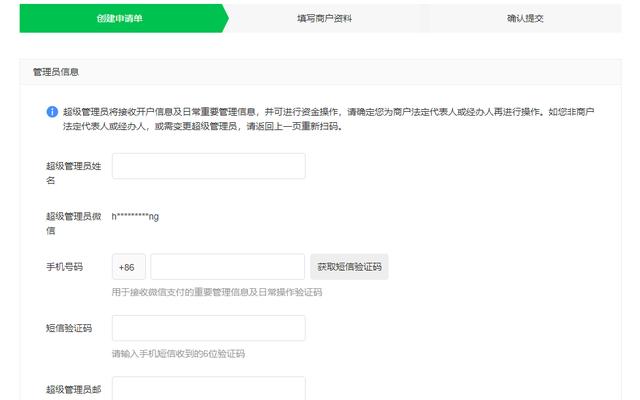Click the 超级管理员微信 label
Viewport: 640px width, 400px height.
coord(73,223)
